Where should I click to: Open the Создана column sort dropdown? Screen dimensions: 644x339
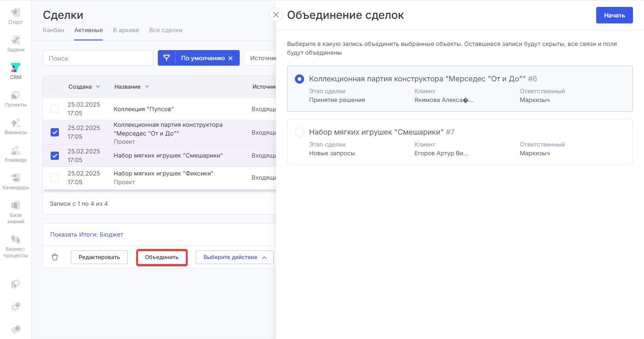click(x=98, y=87)
